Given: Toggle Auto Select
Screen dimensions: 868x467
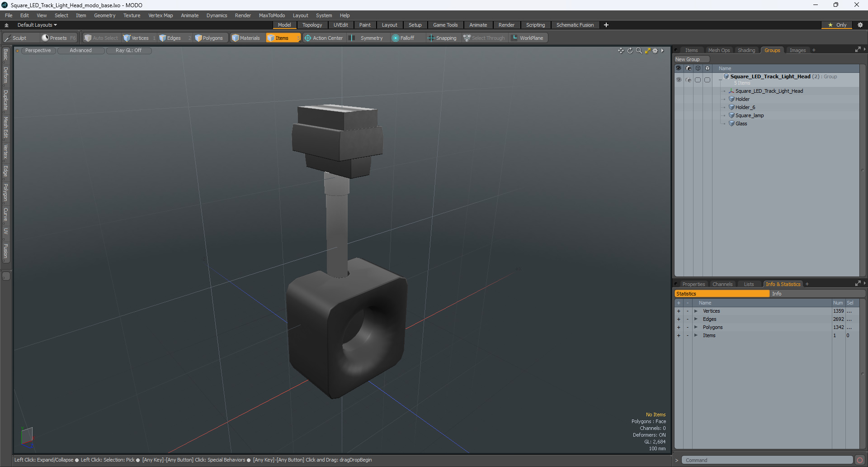Looking at the screenshot, I should (x=101, y=38).
